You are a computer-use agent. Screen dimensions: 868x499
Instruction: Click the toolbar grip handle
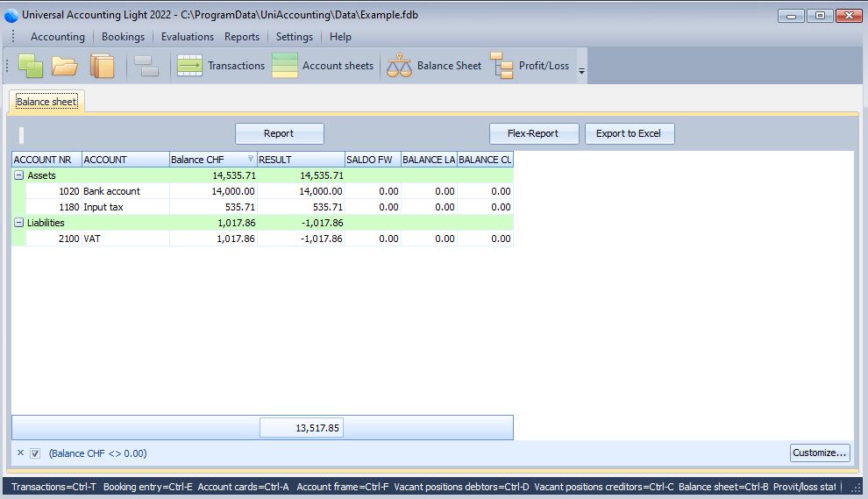click(7, 66)
